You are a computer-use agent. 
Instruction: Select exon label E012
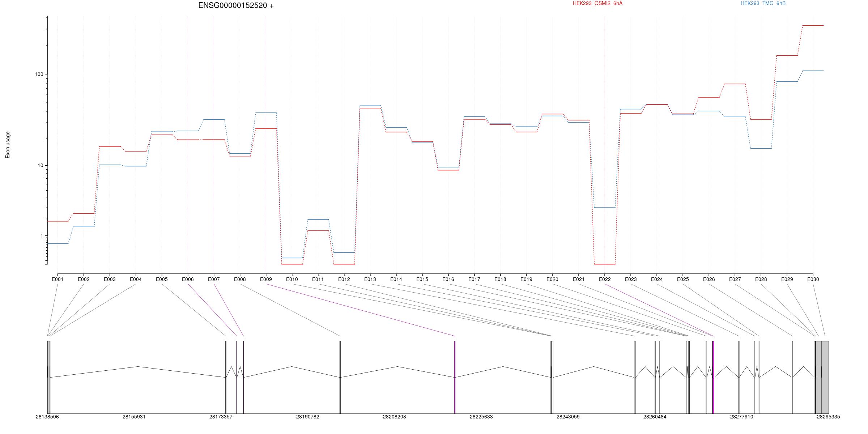tap(344, 279)
